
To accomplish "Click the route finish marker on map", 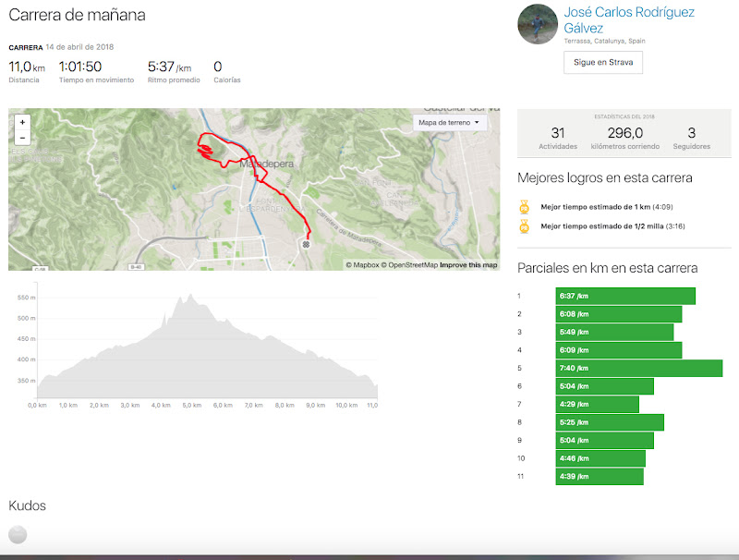I will pos(306,244).
